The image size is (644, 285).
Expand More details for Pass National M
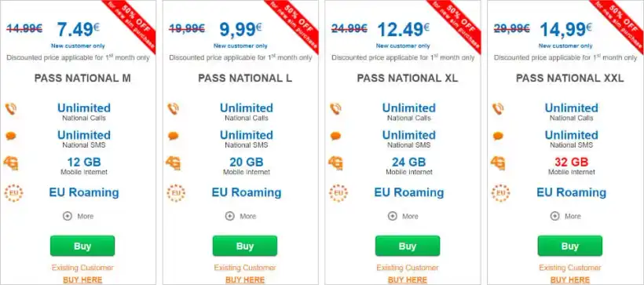click(79, 216)
